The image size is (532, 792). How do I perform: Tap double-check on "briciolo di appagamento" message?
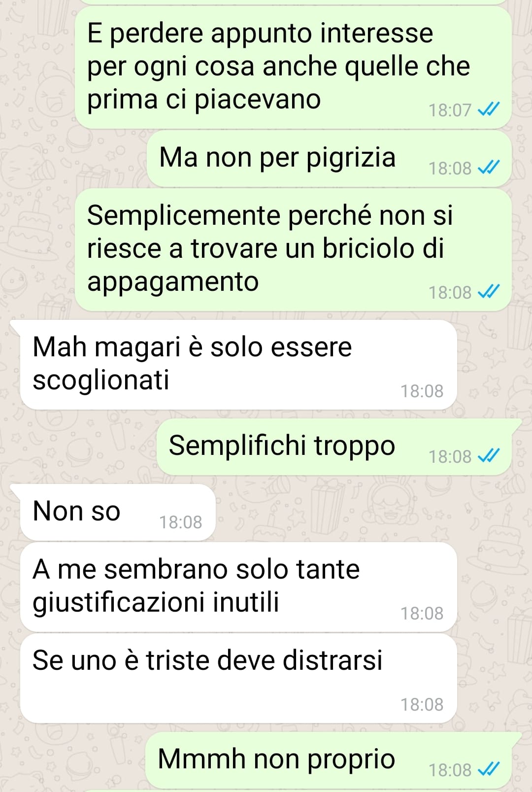489,292
